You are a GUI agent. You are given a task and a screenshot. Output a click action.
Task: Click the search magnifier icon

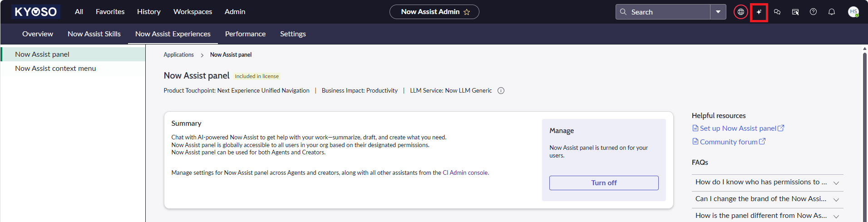(623, 12)
